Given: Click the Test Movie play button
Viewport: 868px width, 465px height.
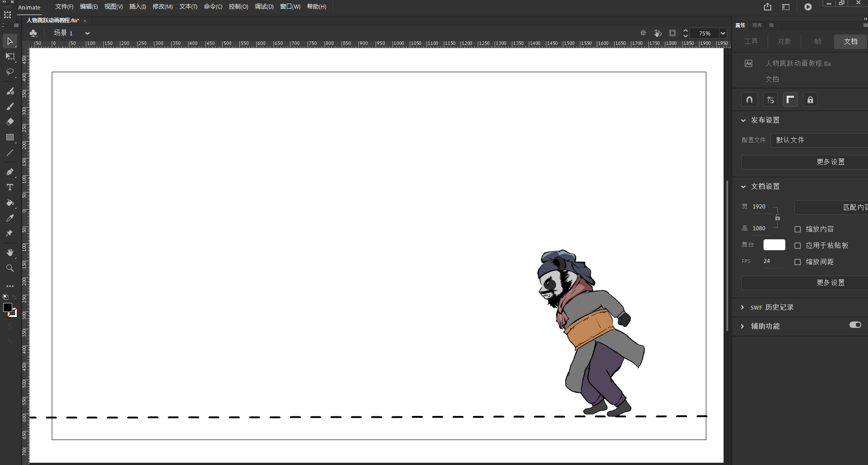Looking at the screenshot, I should (808, 7).
